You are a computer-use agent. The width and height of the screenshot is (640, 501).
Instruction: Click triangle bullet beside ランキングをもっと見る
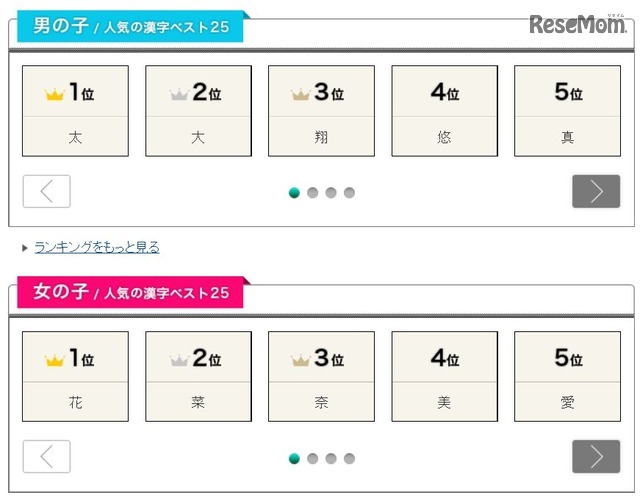pyautogui.click(x=25, y=248)
